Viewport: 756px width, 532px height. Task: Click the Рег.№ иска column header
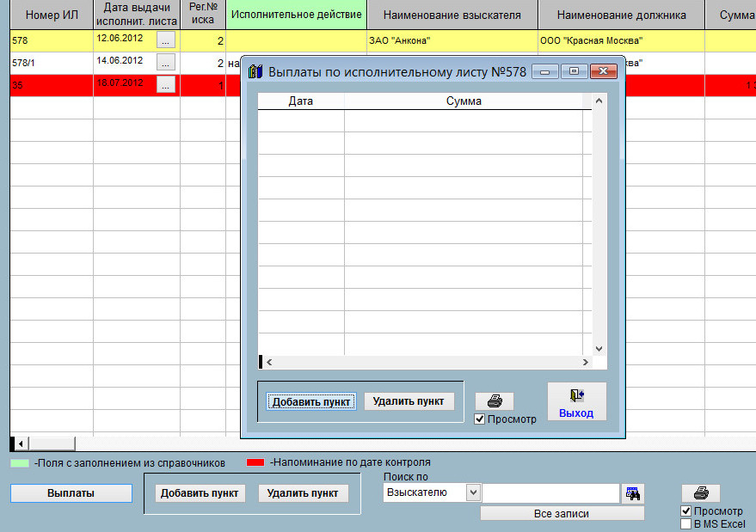[203, 14]
